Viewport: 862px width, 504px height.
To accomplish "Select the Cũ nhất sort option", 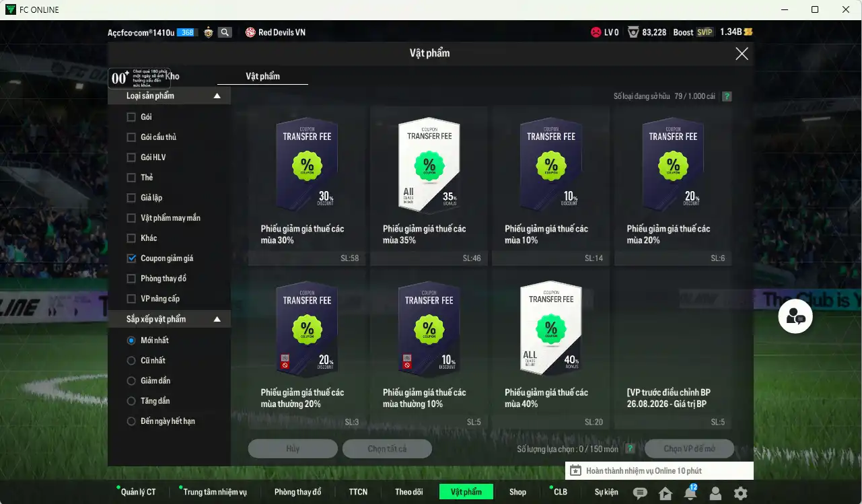I will (131, 361).
